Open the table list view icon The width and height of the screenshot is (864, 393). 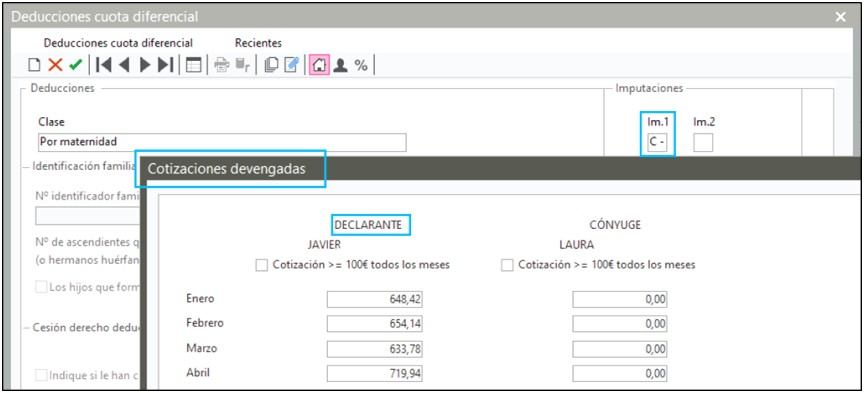pos(193,65)
